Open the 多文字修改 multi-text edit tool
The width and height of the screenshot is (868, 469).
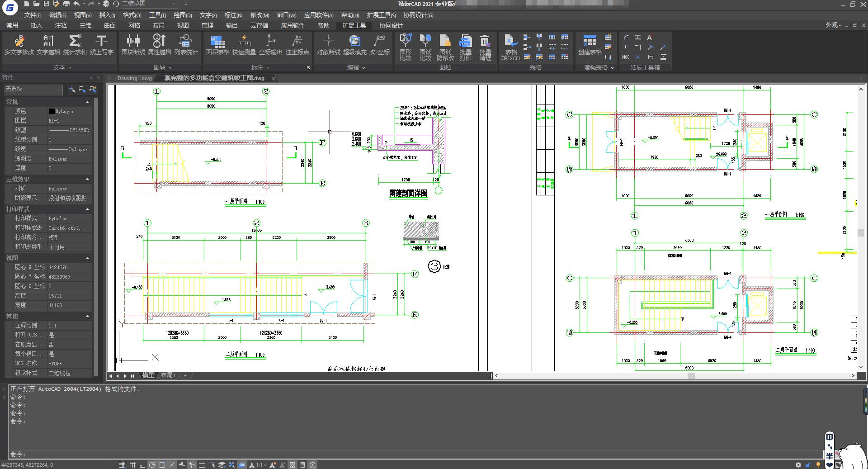19,45
